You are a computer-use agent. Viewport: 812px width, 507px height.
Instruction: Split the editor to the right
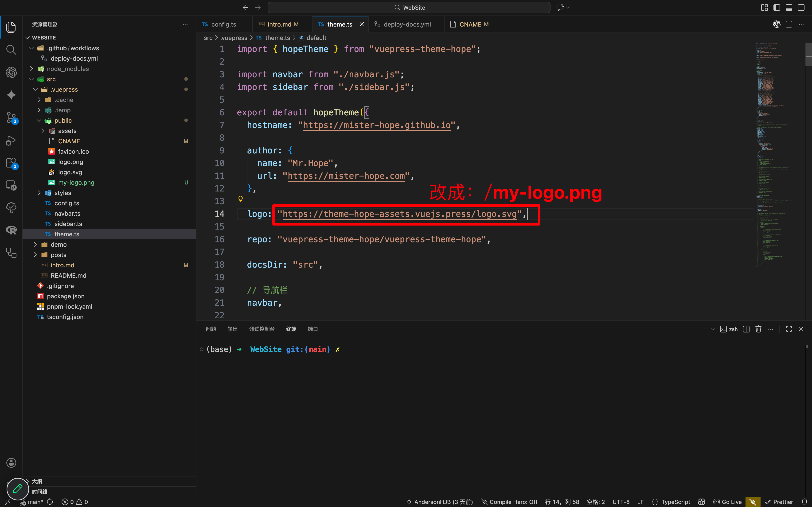tap(789, 24)
